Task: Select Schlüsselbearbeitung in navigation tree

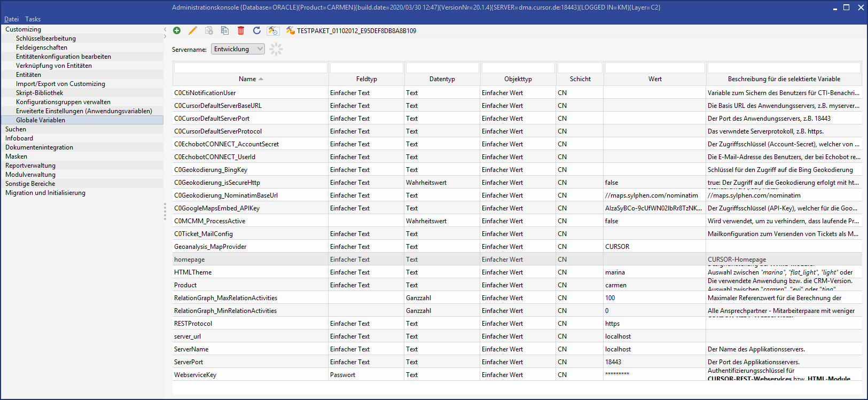Action: [x=46, y=38]
